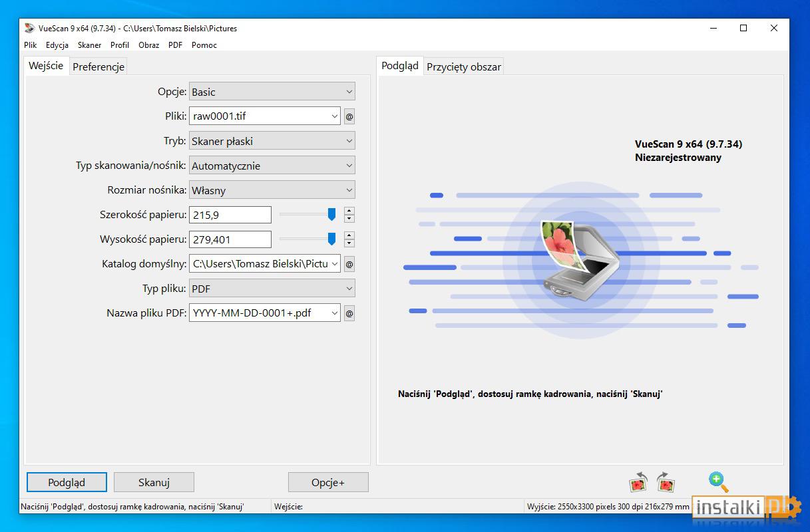
Task: Click the @ button beside Pliki field
Action: 349,116
